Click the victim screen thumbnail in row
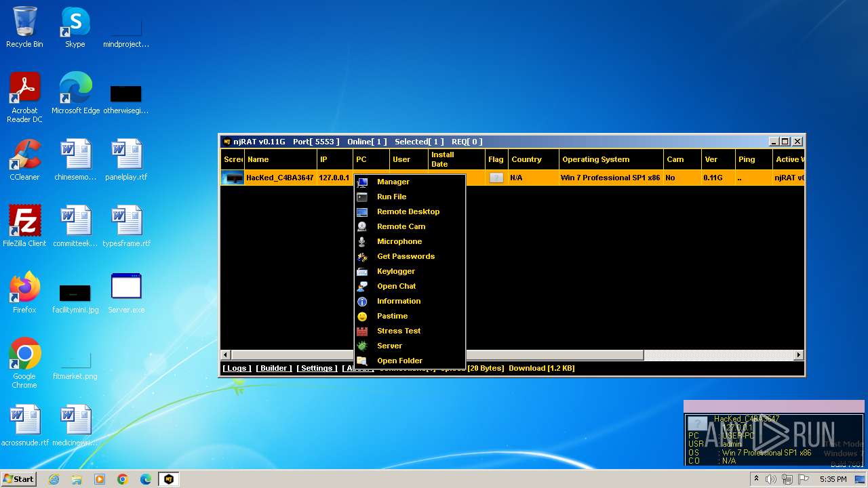868x488 pixels. pyautogui.click(x=233, y=178)
